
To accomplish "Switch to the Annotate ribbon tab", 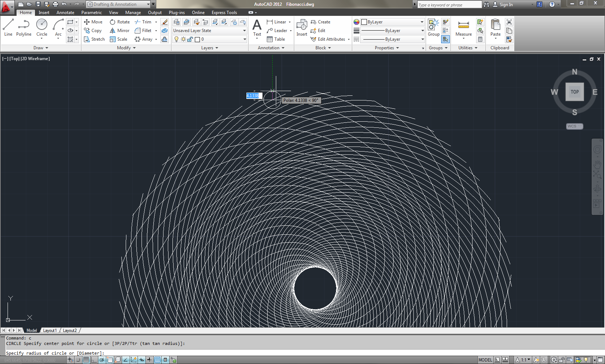I will point(65,13).
